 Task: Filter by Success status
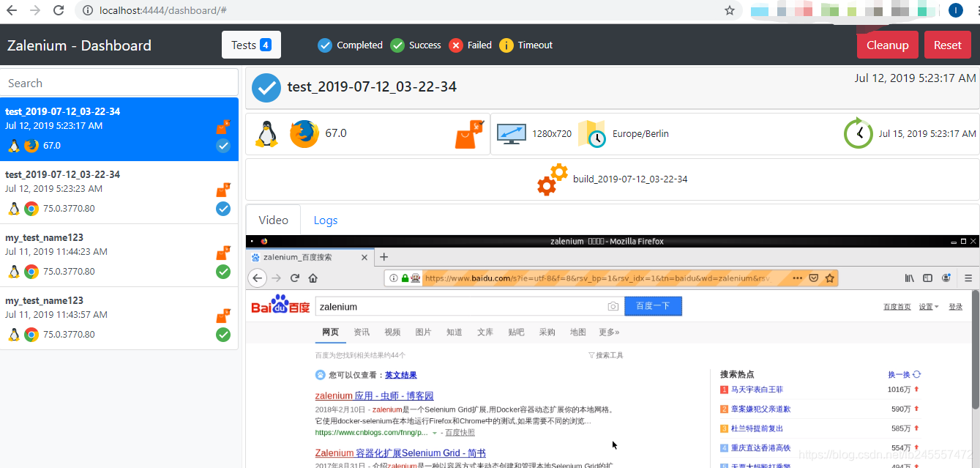tap(416, 45)
